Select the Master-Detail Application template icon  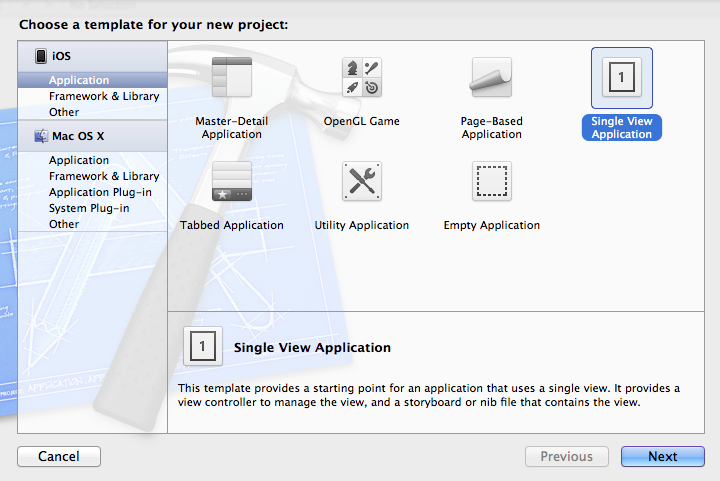click(232, 77)
